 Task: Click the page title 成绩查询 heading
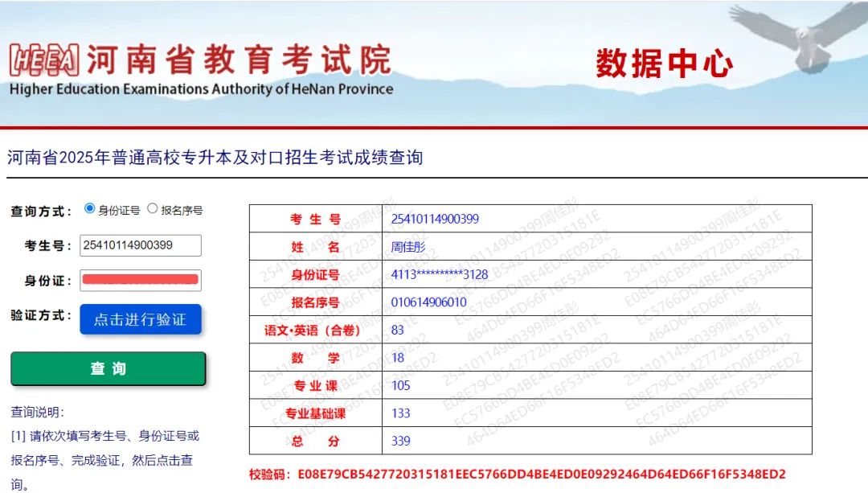click(x=215, y=158)
